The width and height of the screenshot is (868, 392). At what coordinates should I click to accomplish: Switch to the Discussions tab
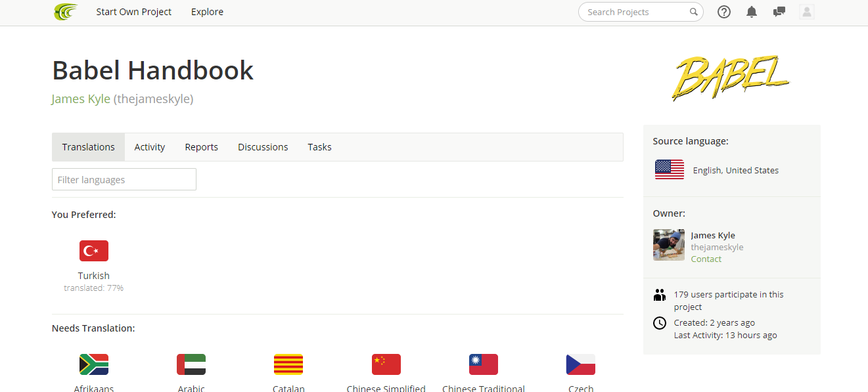pos(263,147)
